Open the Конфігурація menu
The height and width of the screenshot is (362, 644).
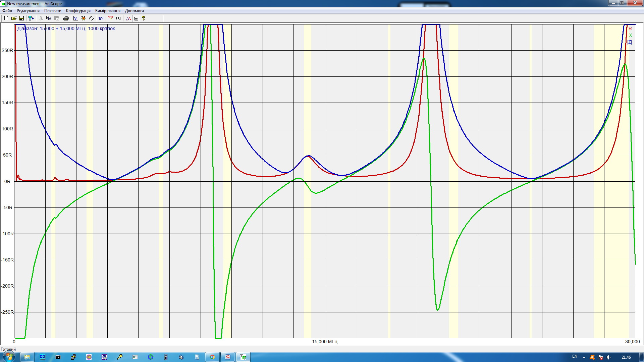click(78, 11)
